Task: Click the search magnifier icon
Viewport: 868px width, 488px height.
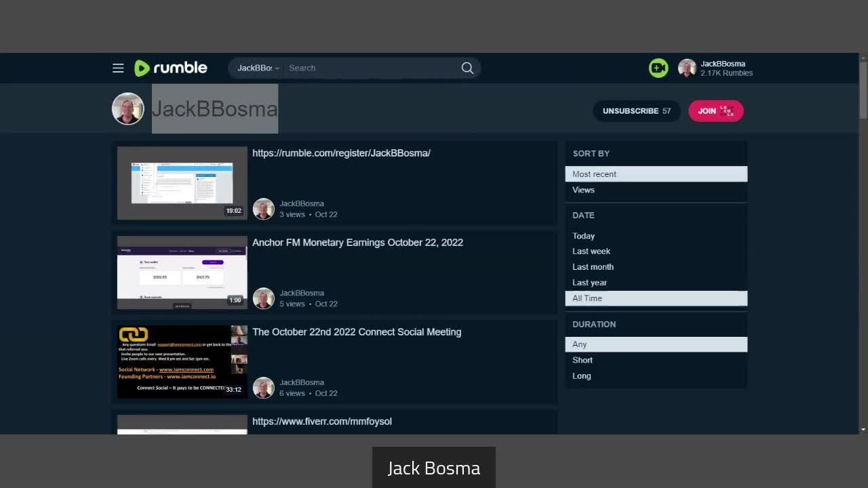Action: pyautogui.click(x=467, y=68)
